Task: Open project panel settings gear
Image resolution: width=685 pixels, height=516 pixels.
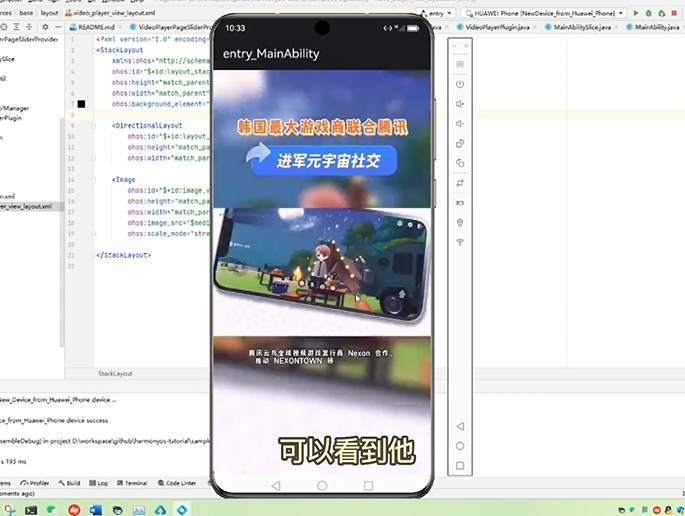Action: click(x=45, y=27)
